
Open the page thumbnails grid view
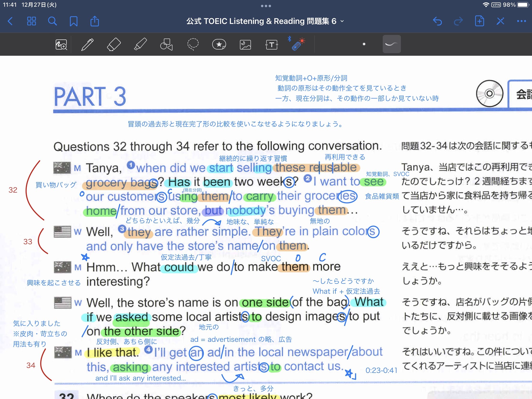[32, 21]
